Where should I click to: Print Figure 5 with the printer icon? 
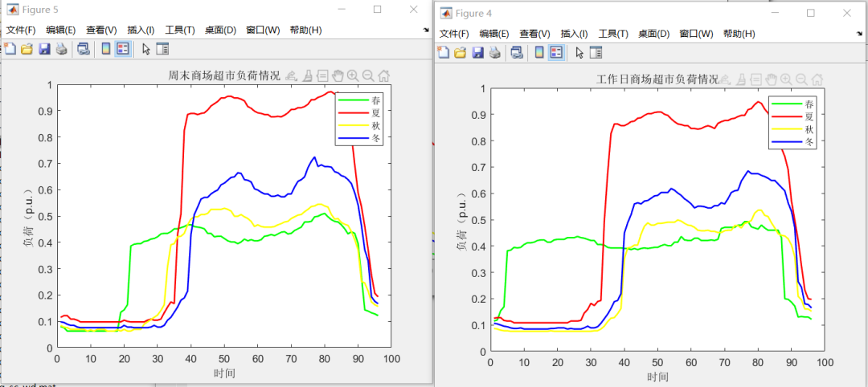61,49
